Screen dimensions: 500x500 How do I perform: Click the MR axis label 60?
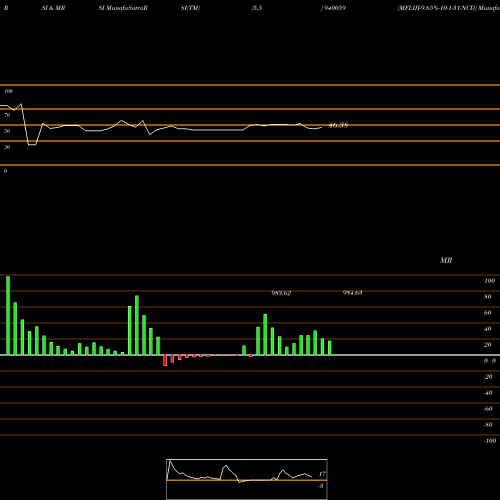(488, 313)
